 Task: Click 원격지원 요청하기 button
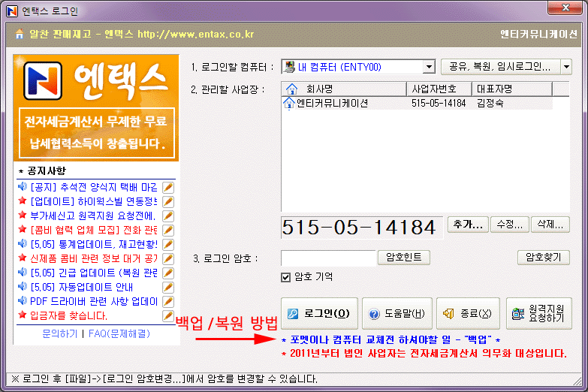(539, 314)
